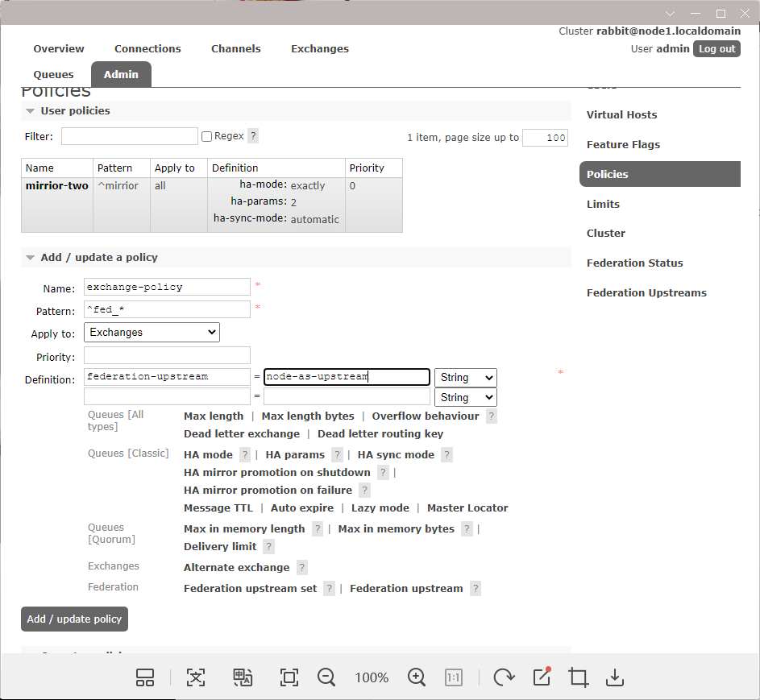Click the Log out button
Screen dimensions: 760x700
pos(716,49)
